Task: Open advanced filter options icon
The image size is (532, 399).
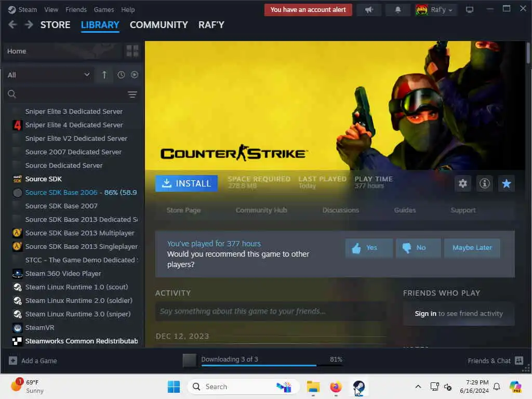Action: pyautogui.click(x=132, y=95)
